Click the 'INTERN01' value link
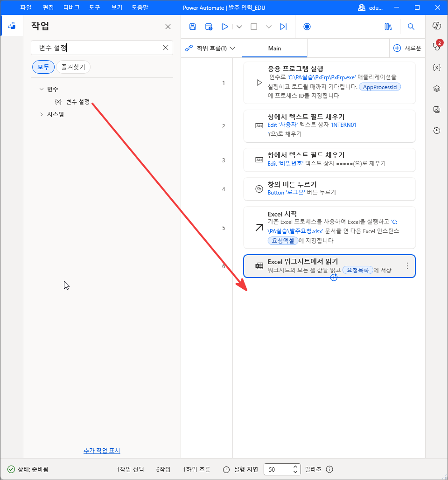 (343, 125)
